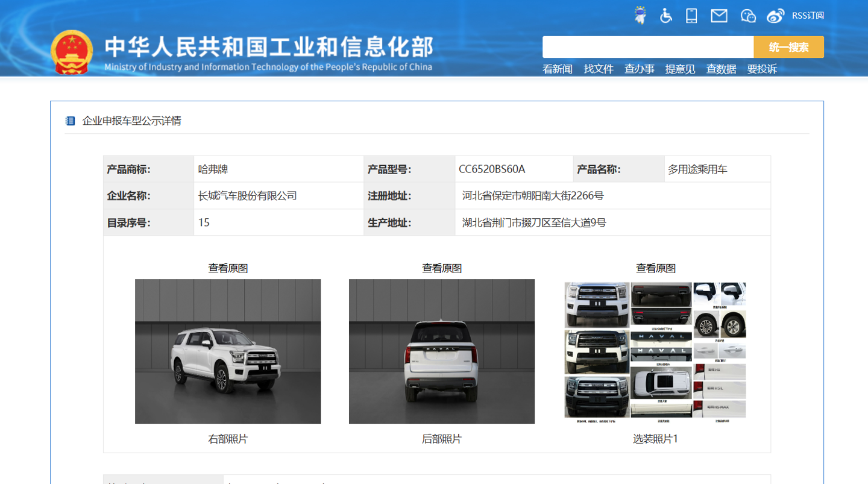Image resolution: width=868 pixels, height=484 pixels.
Task: Select the product model CC6520BS60A
Action: click(492, 169)
